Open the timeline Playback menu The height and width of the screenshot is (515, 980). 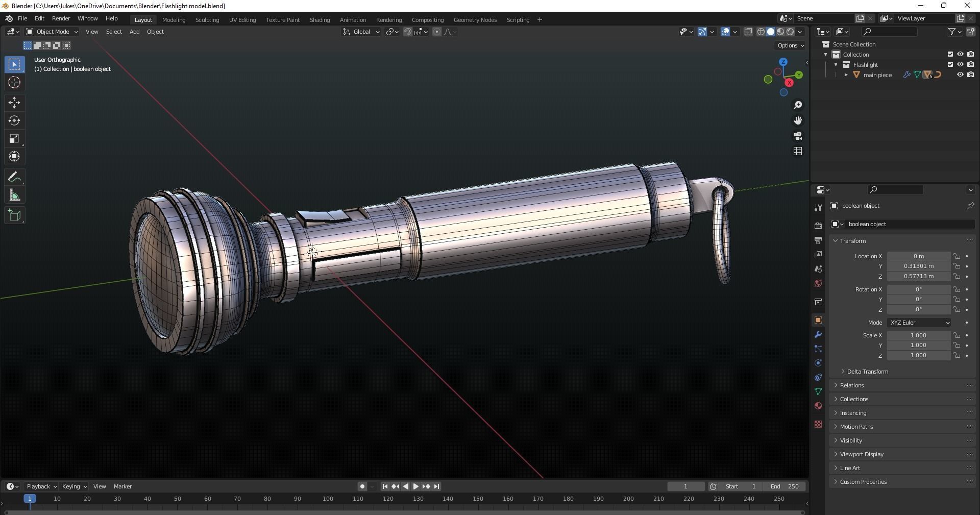tap(41, 486)
